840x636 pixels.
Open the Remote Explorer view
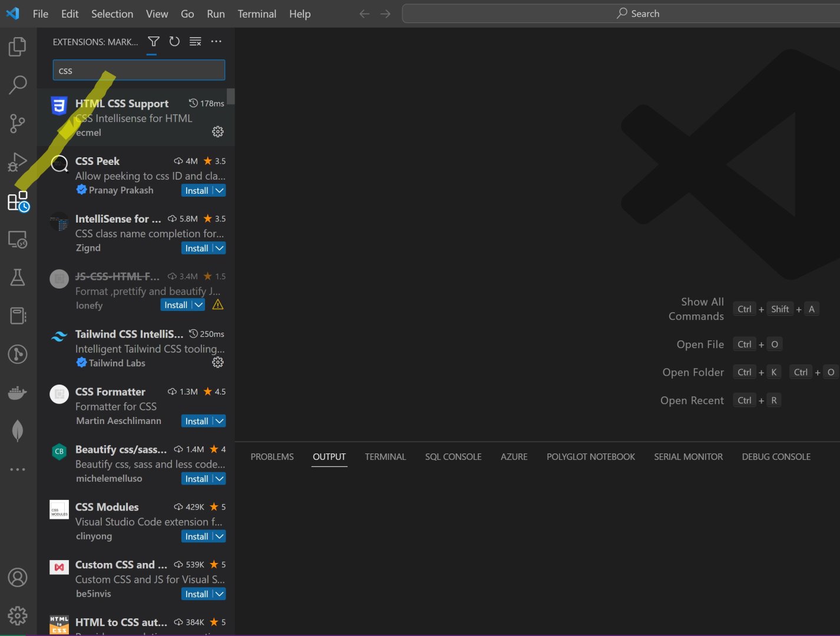coord(18,239)
